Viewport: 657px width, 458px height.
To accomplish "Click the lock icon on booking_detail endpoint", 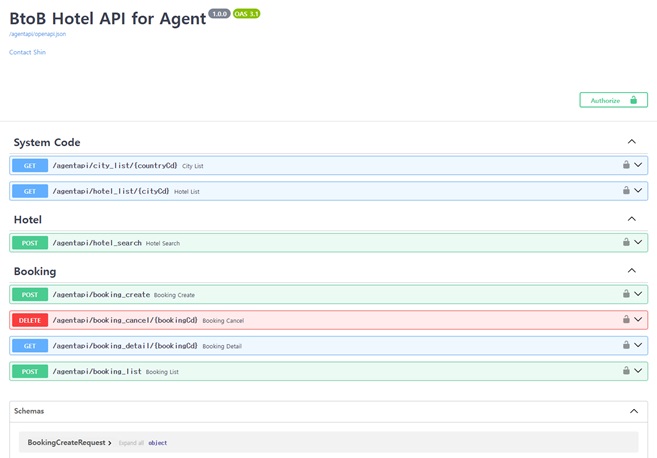I will (626, 345).
